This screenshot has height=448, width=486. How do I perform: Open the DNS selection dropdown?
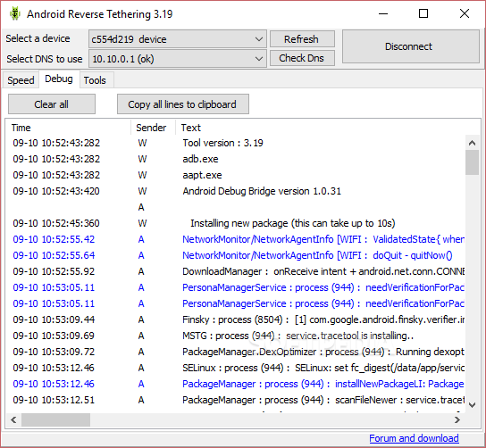point(178,59)
